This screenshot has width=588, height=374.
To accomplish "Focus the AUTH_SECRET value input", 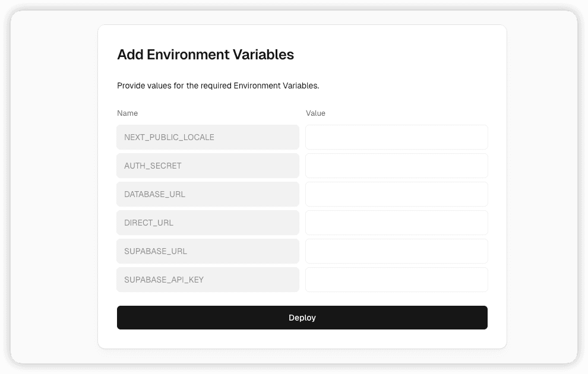I will [x=396, y=166].
